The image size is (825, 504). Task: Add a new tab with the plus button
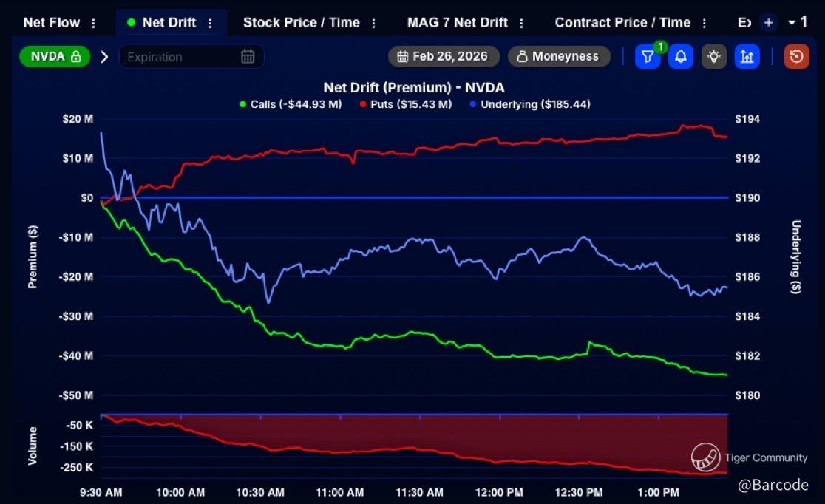coord(768,23)
